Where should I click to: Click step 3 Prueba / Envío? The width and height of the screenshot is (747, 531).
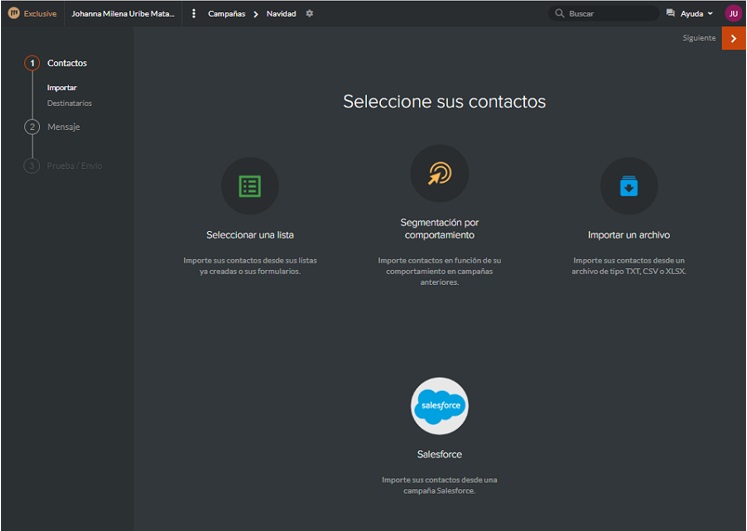74,166
